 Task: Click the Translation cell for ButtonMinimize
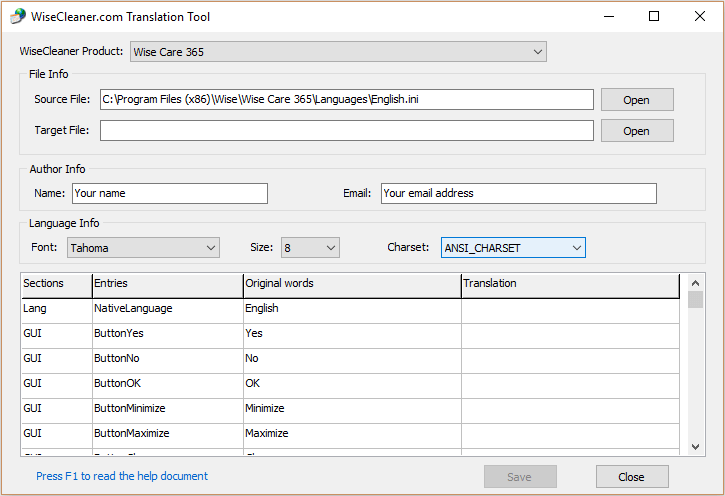point(571,410)
